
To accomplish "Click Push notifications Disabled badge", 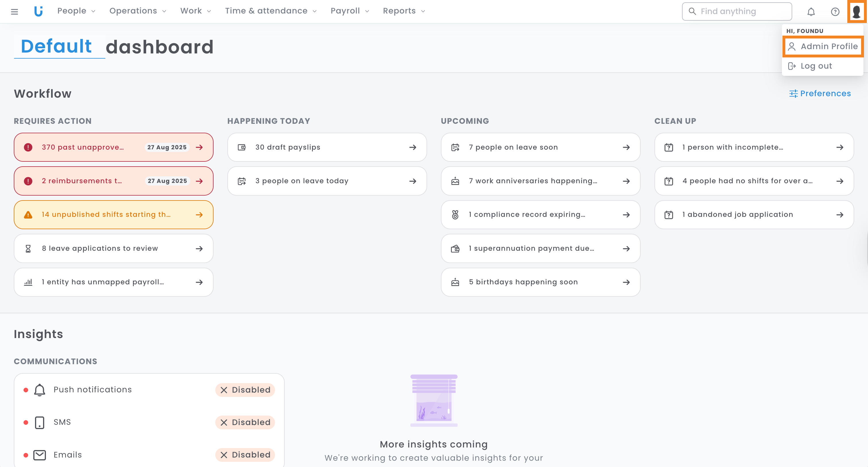I will [245, 390].
